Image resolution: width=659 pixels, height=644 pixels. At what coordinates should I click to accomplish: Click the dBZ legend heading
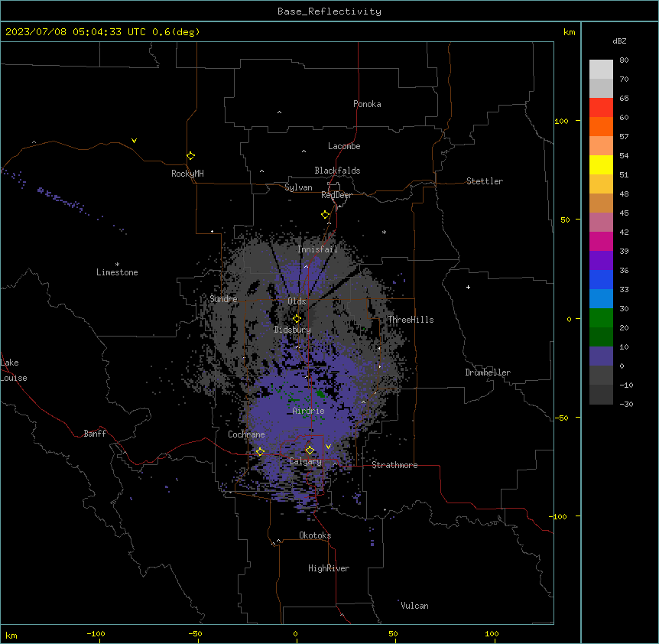619,41
